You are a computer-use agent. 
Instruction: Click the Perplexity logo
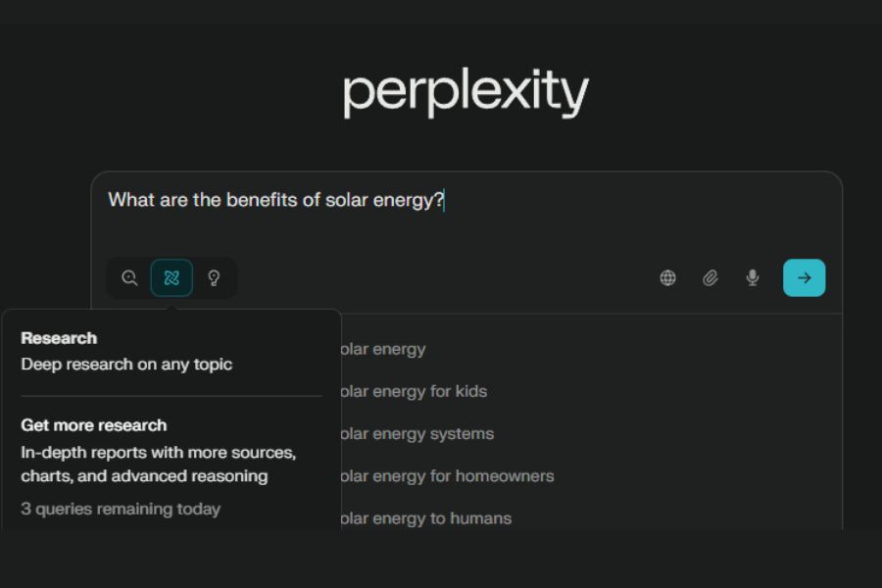click(465, 94)
